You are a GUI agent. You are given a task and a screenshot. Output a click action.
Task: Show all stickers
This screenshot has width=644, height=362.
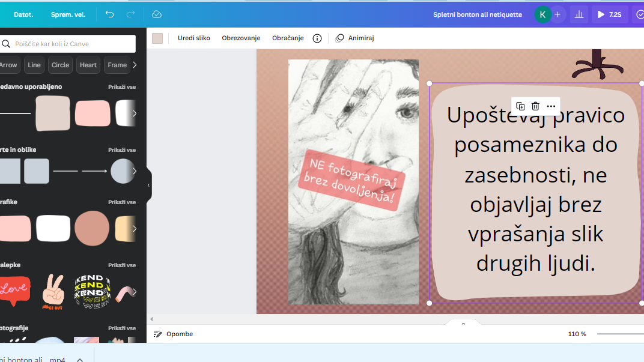pyautogui.click(x=122, y=265)
